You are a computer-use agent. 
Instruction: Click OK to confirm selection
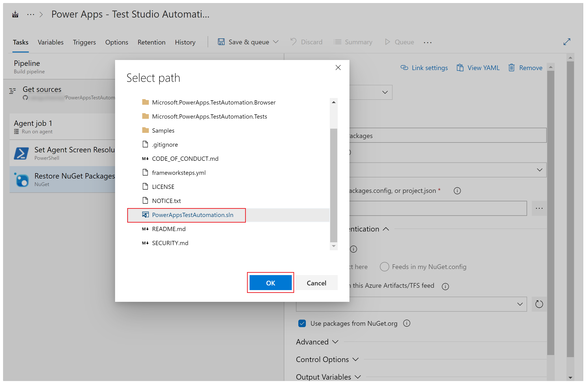pyautogui.click(x=271, y=282)
